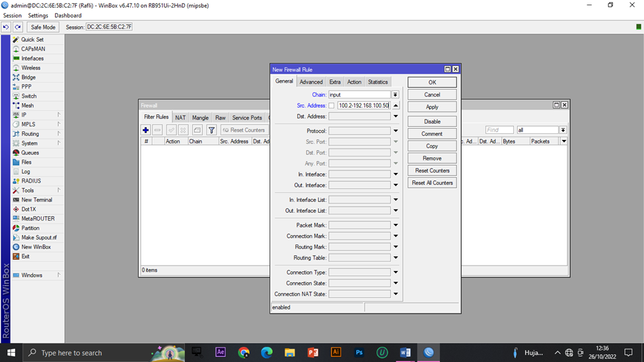Screen dimensions: 644x362
Task: Launch New Terminal from sidebar
Action: pyautogui.click(x=36, y=199)
